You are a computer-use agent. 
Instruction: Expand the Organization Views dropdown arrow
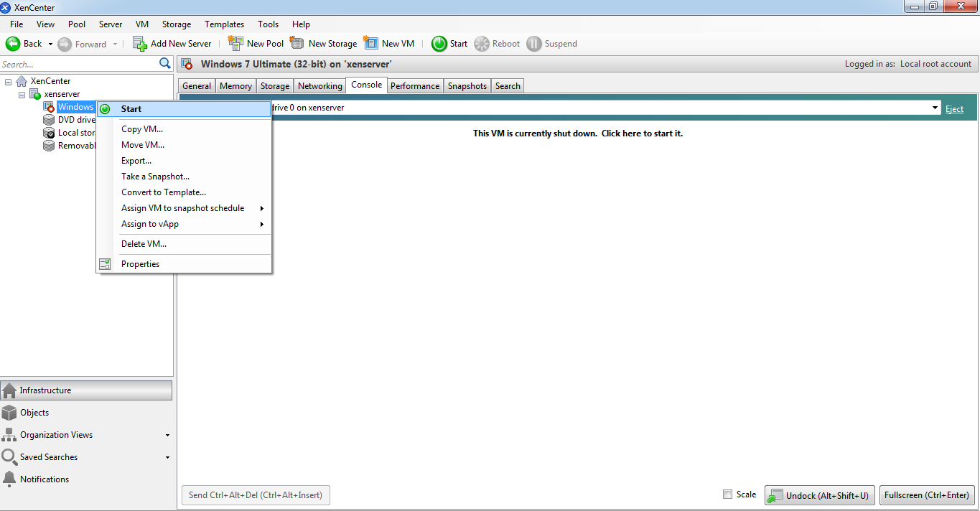pos(167,436)
